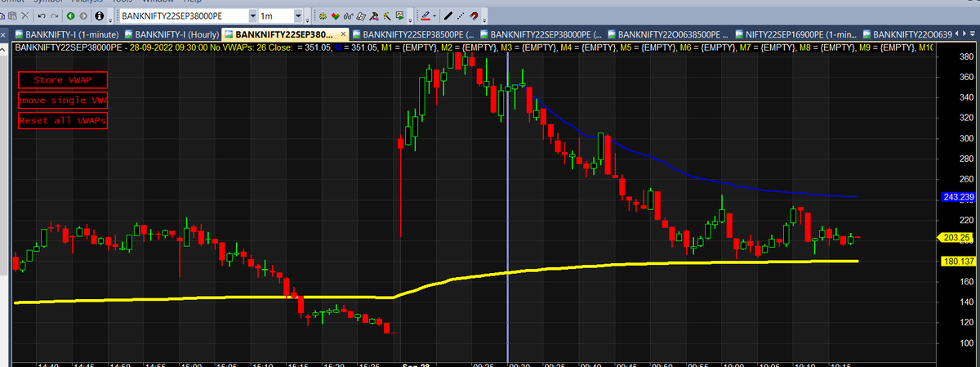Click the notepad toolbar icon
Viewport: 980px width, 367px height.
(x=360, y=16)
